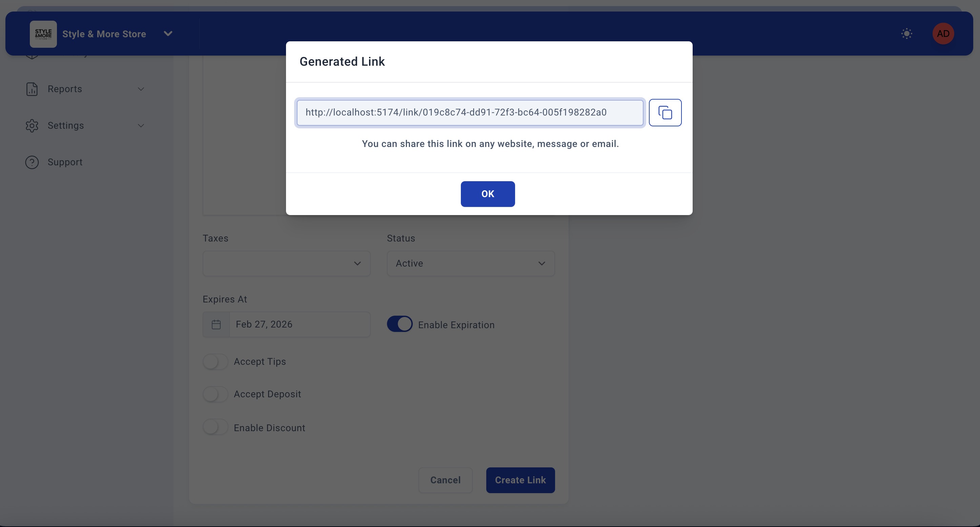Screen dimensions: 980x527
Task: Open the Support sidebar item
Action: 65,162
